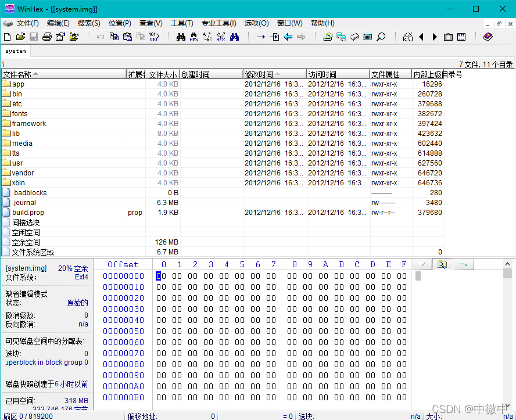The height and width of the screenshot is (420, 516).
Task: Select the vendor folder
Action: (223, 173)
